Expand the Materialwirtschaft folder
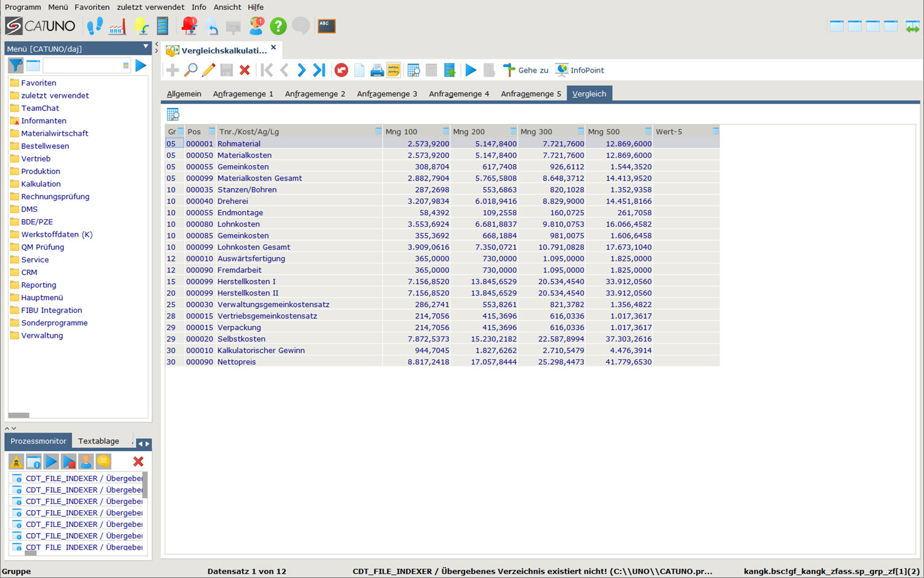Viewport: 924px width, 578px height. click(54, 133)
